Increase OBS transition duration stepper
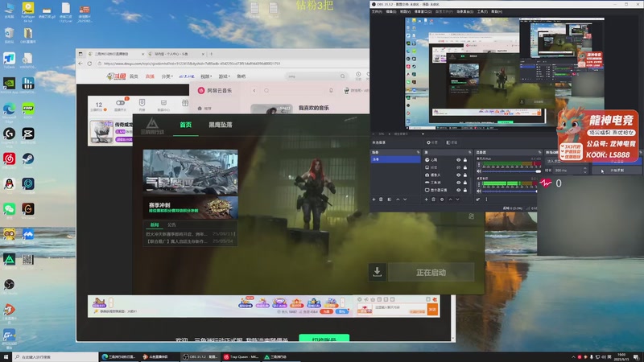This screenshot has width=644, height=362. click(585, 169)
